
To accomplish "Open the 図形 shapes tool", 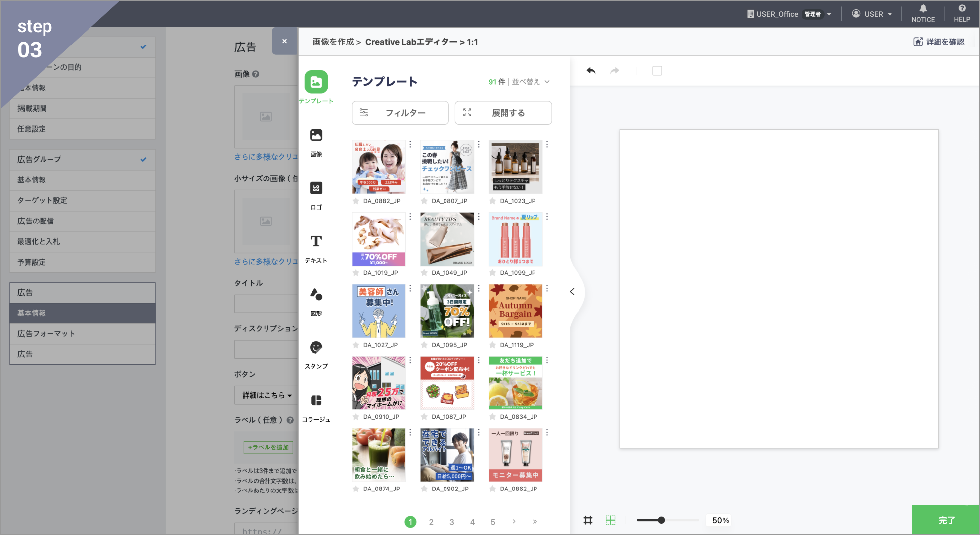I will (316, 294).
